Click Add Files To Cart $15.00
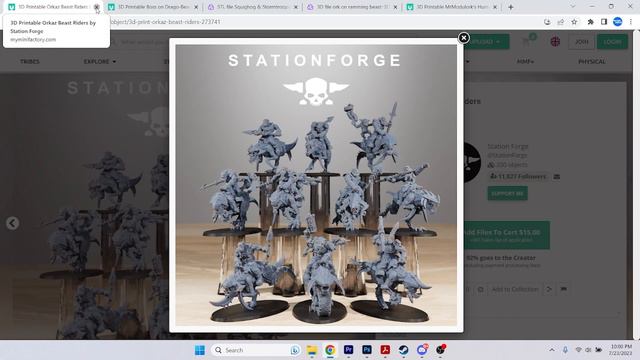Viewport: 640px width, 360px height. [x=507, y=235]
